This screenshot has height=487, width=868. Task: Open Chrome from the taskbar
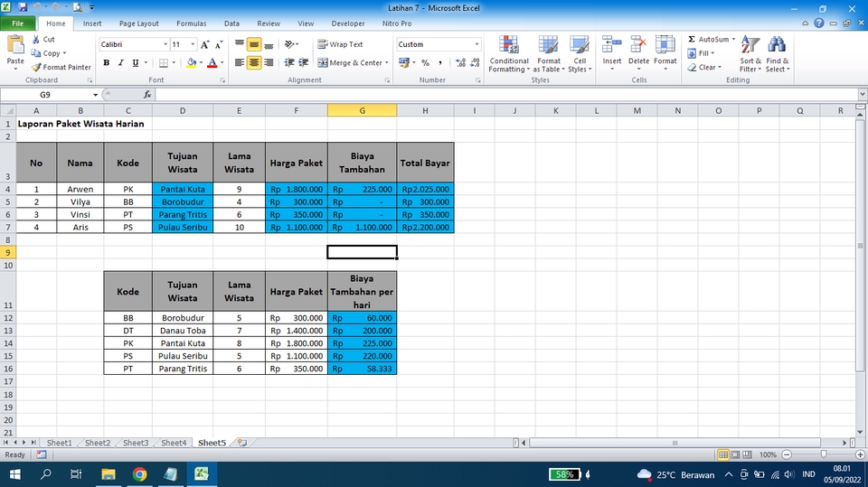click(139, 474)
